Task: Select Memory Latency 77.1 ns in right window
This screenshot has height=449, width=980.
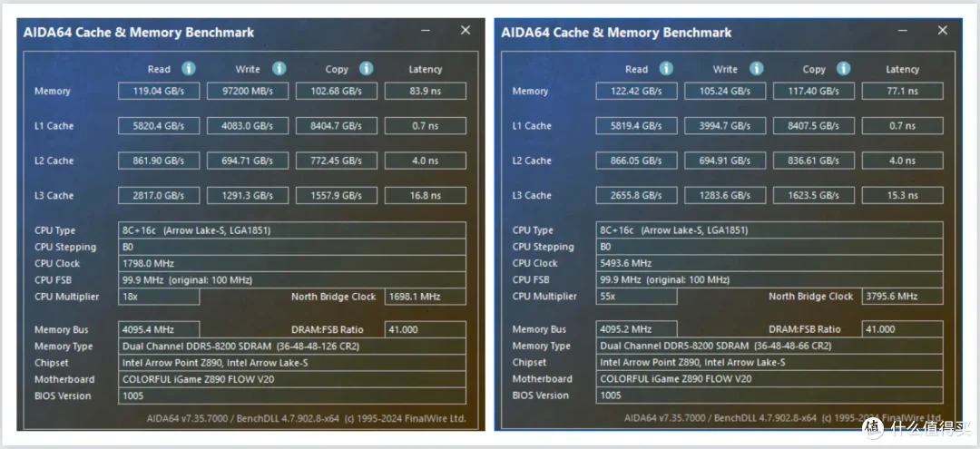Action: [903, 92]
